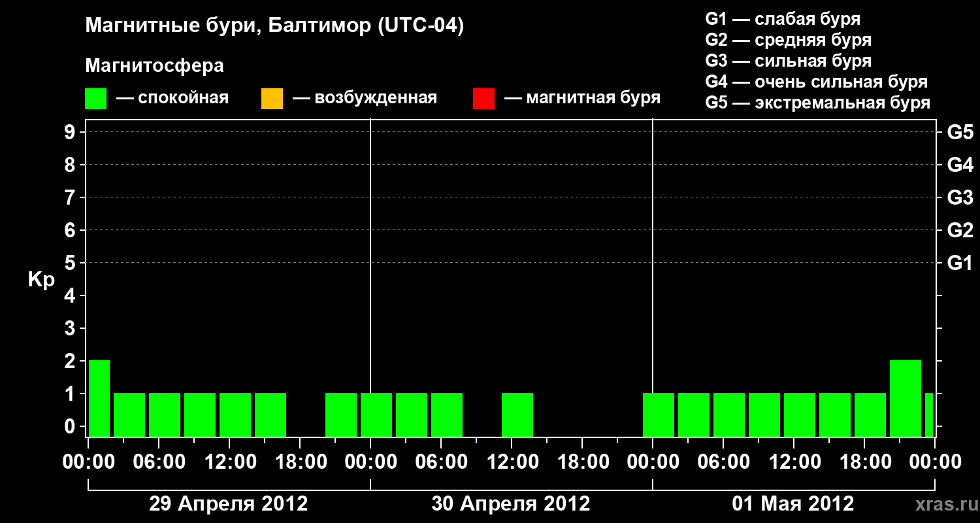Click the 'G4 — очень сильная буря' description

(x=817, y=82)
